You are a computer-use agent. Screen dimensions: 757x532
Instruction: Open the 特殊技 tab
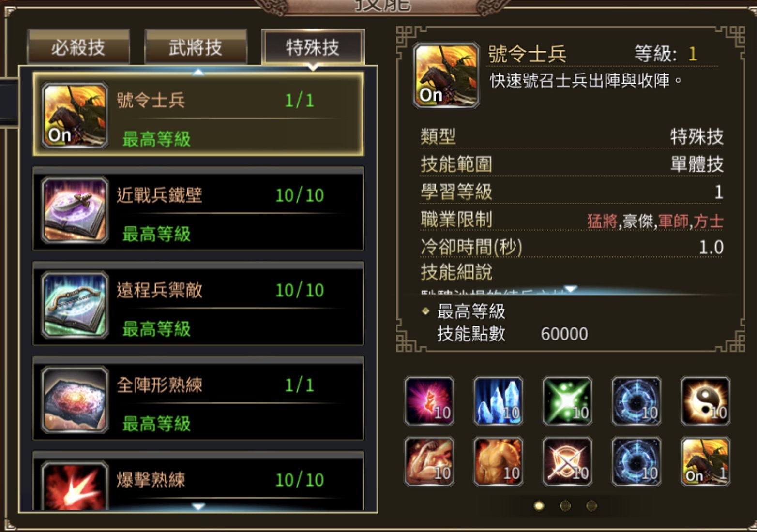(313, 47)
